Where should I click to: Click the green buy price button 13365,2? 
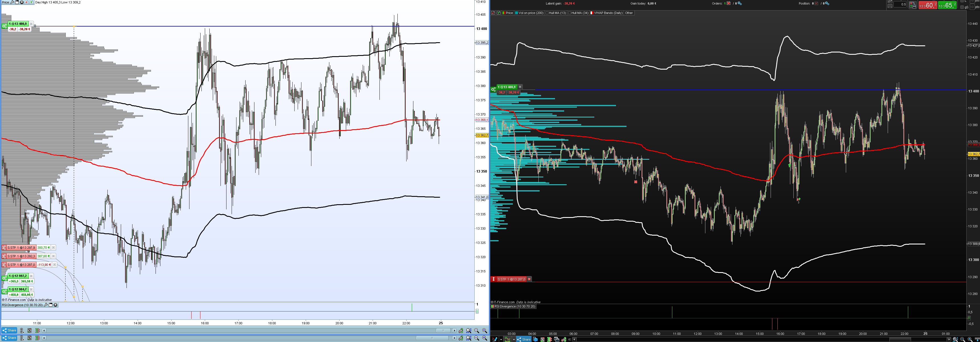947,5
